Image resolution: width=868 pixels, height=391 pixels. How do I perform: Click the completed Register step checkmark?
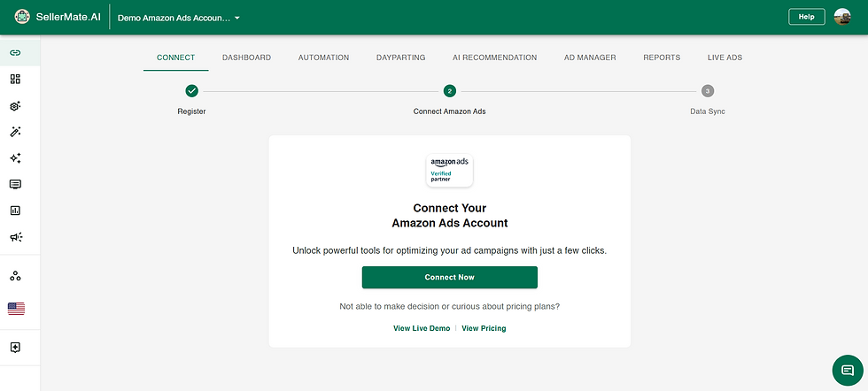click(x=191, y=91)
